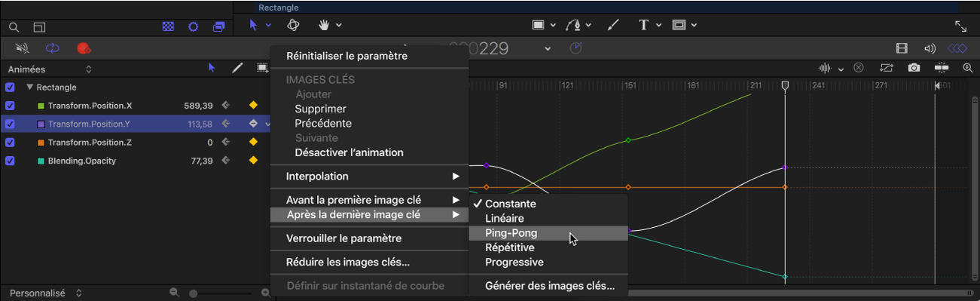980x301 pixels.
Task: Click the search magnifier icon
Action: (x=14, y=26)
